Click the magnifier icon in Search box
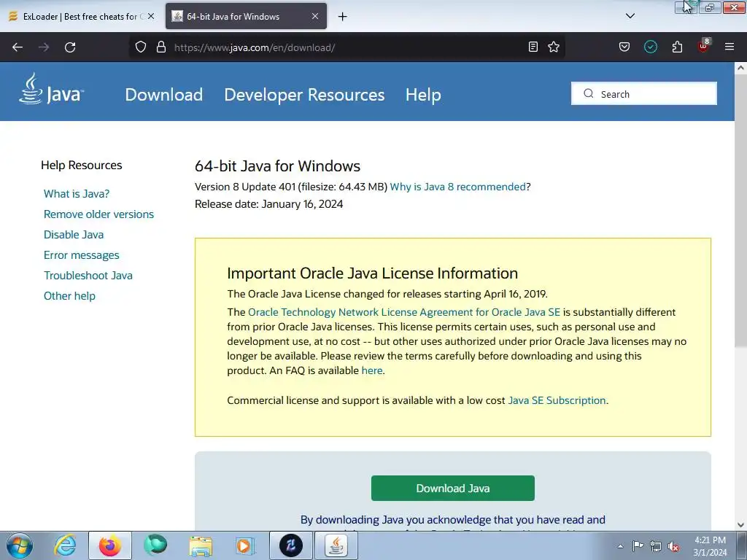Viewport: 747px width, 560px height. pos(589,93)
